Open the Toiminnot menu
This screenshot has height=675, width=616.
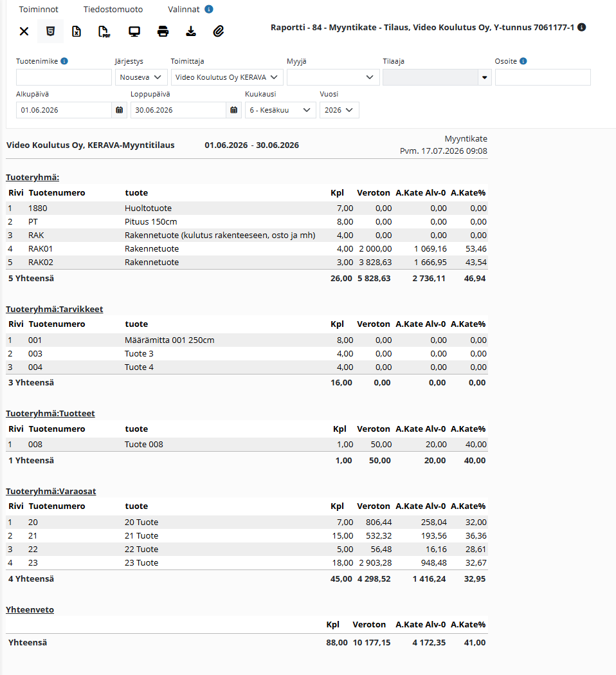39,10
